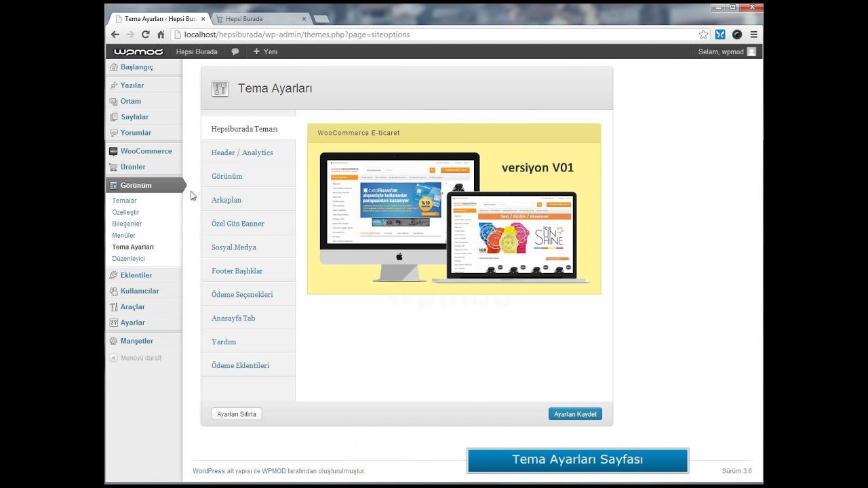Click the Araçlar tools icon
This screenshot has width=868, height=488.
click(x=114, y=307)
